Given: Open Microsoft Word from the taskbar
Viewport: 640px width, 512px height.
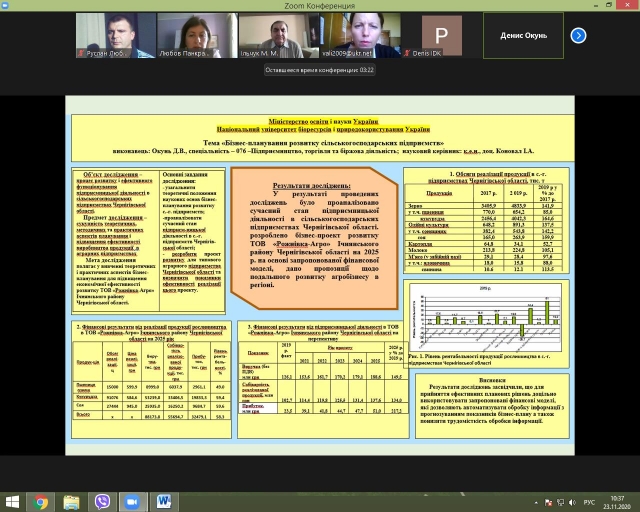Looking at the screenshot, I should click(164, 502).
